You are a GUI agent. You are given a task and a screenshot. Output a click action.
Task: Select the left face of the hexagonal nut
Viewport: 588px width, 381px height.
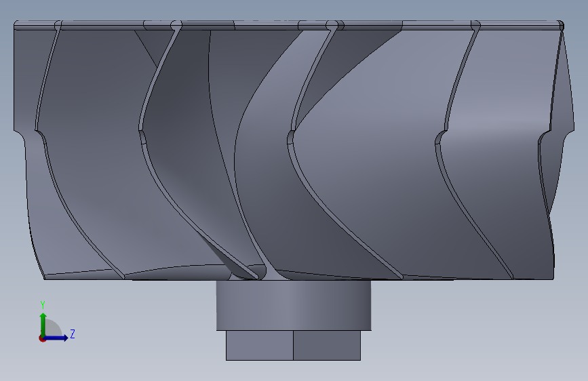click(x=260, y=345)
